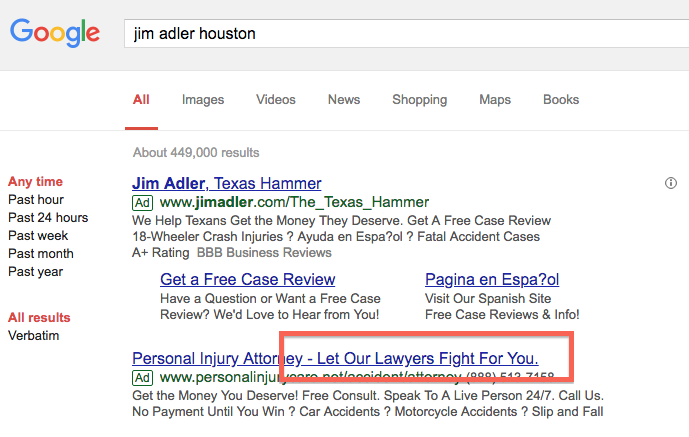Image resolution: width=689 pixels, height=437 pixels.
Task: Click the Google logo
Action: click(x=55, y=33)
